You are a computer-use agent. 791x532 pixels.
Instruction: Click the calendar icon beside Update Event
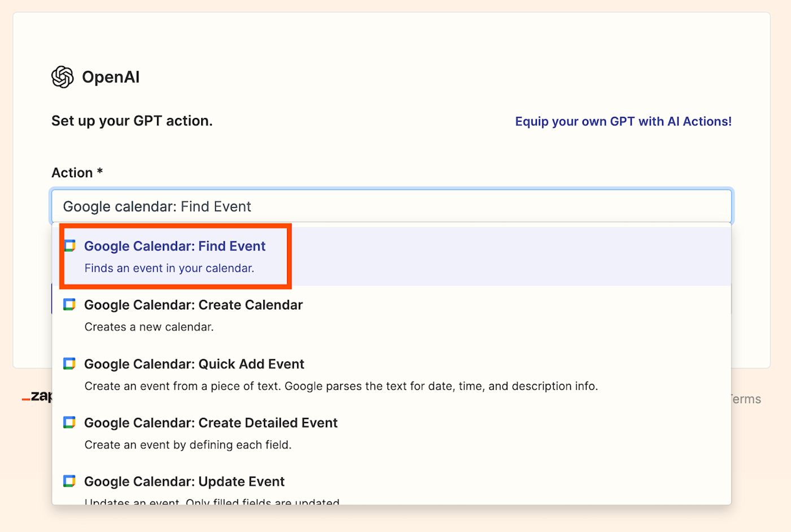(69, 481)
